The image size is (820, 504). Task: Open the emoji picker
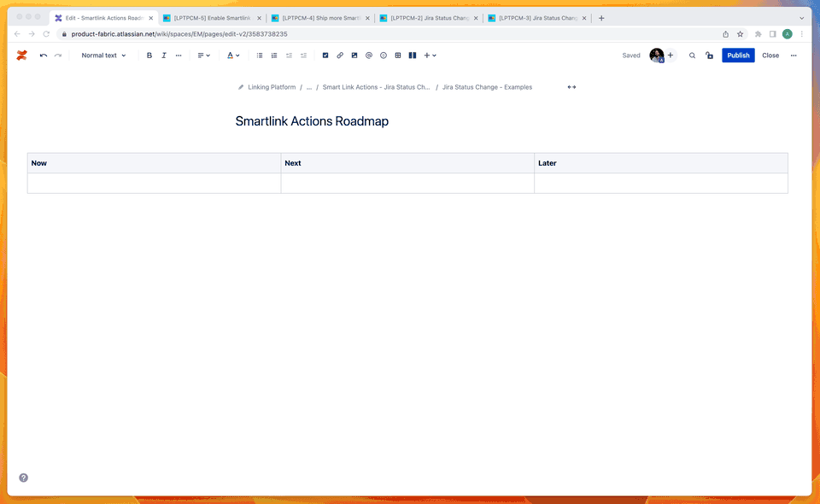[383, 55]
